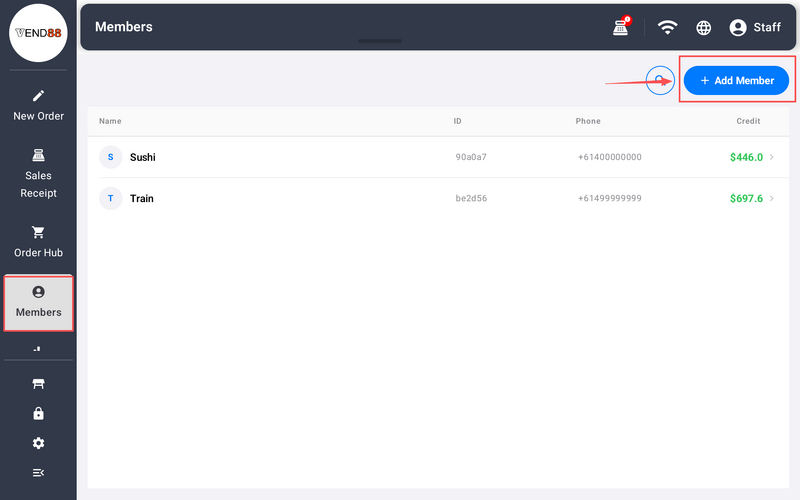Open the language globe icon
This screenshot has height=500, width=800.
704,28
